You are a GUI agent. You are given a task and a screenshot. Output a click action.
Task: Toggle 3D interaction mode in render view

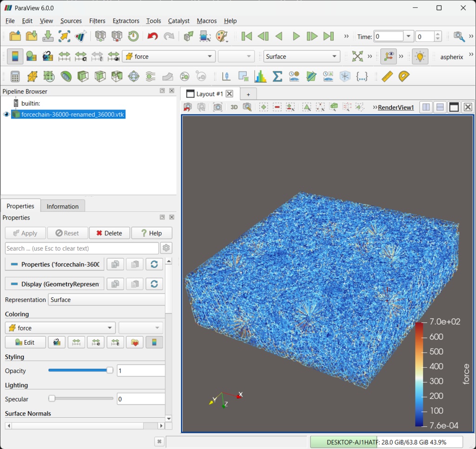click(234, 107)
